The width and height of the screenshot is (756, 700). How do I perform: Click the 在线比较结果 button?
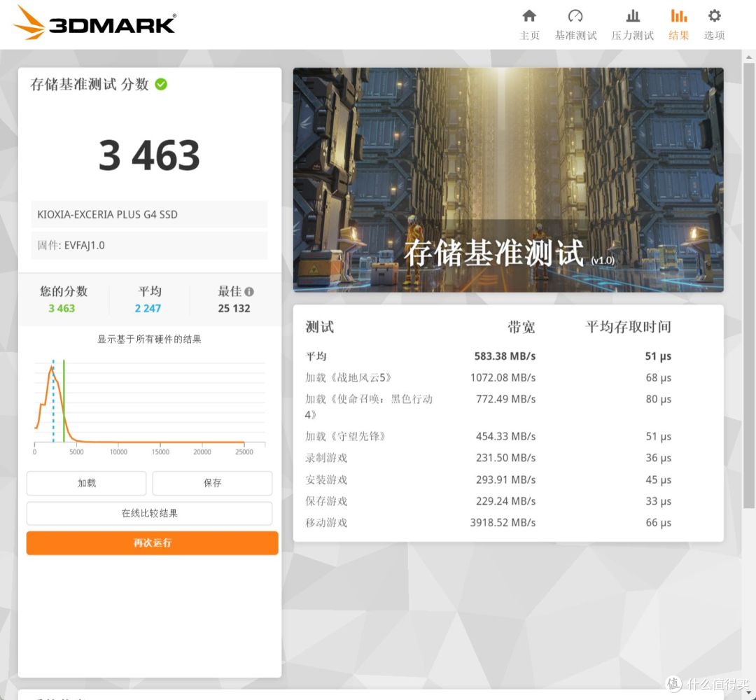point(150,513)
